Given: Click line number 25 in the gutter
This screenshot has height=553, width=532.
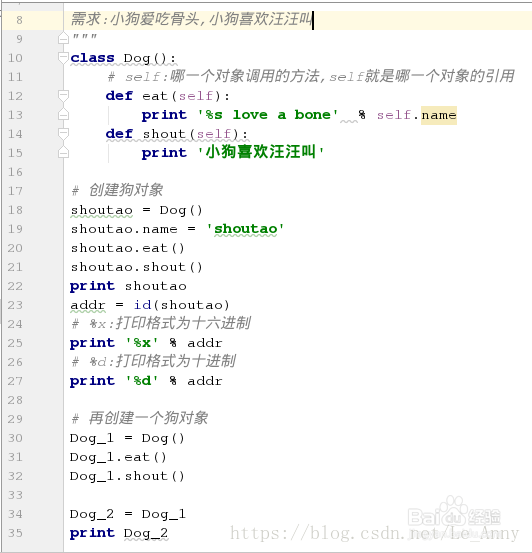Looking at the screenshot, I should [15, 343].
